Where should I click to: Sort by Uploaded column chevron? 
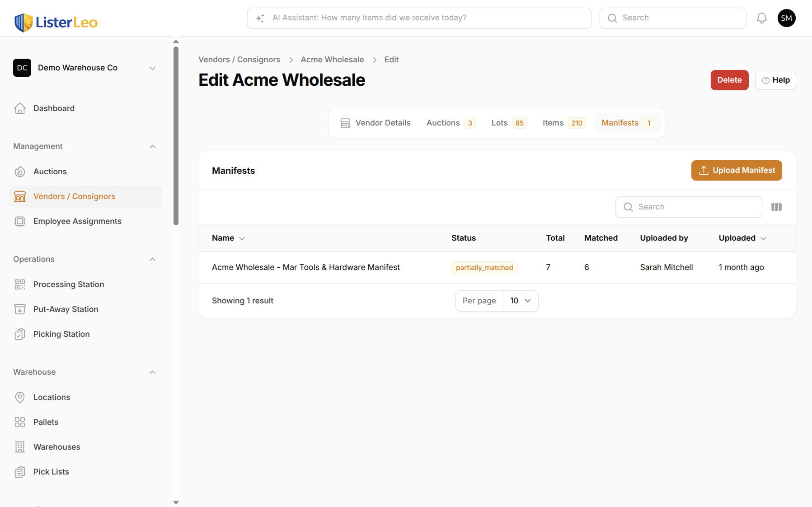click(x=764, y=238)
